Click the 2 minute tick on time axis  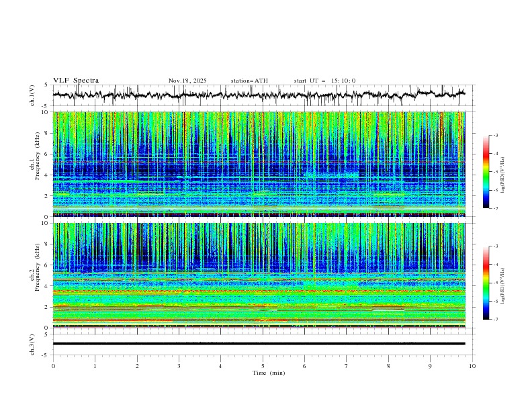pos(137,366)
